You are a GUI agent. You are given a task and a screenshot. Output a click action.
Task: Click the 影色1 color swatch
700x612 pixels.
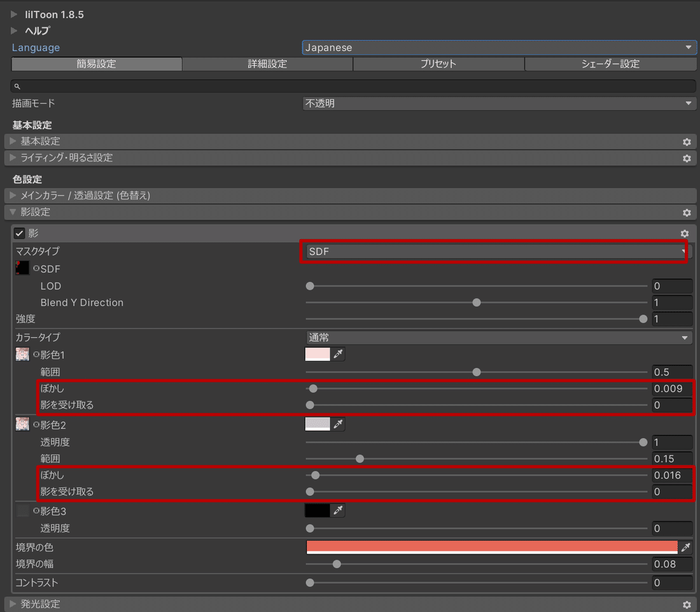point(317,354)
